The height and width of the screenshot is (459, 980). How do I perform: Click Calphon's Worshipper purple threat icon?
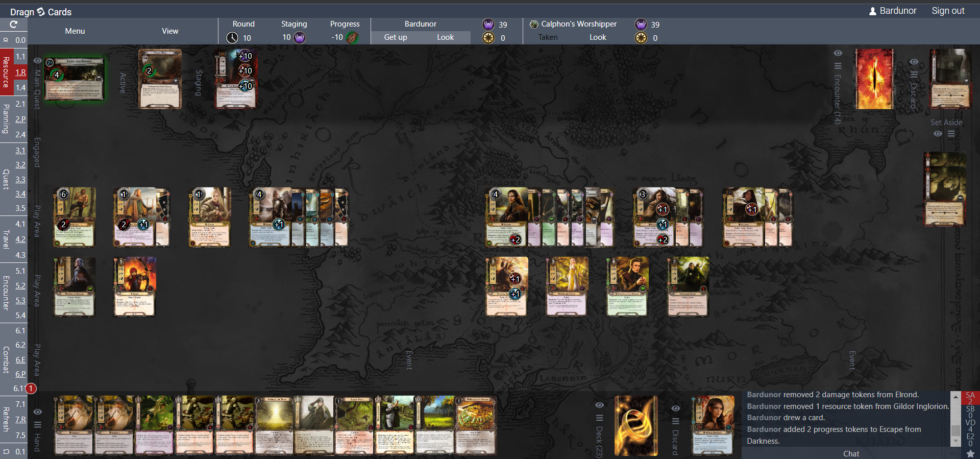[x=641, y=24]
